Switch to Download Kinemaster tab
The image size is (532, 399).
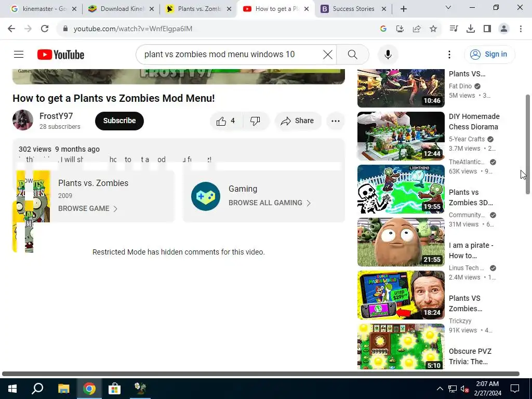tap(121, 9)
